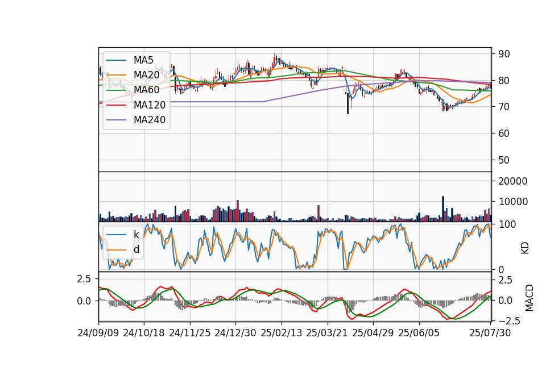The height and width of the screenshot is (392, 546).
Task: Click the d legend label in KD panel
Action: tap(136, 249)
